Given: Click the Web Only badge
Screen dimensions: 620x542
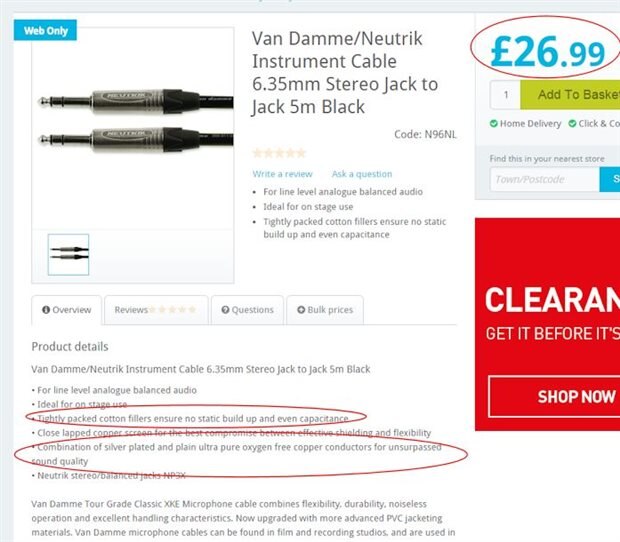Looking at the screenshot, I should click(45, 30).
